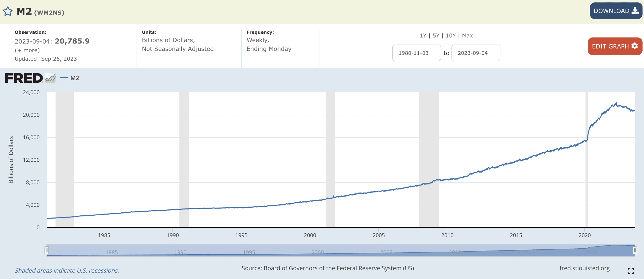
Task: Grab the left range slider handle
Action: point(47,250)
